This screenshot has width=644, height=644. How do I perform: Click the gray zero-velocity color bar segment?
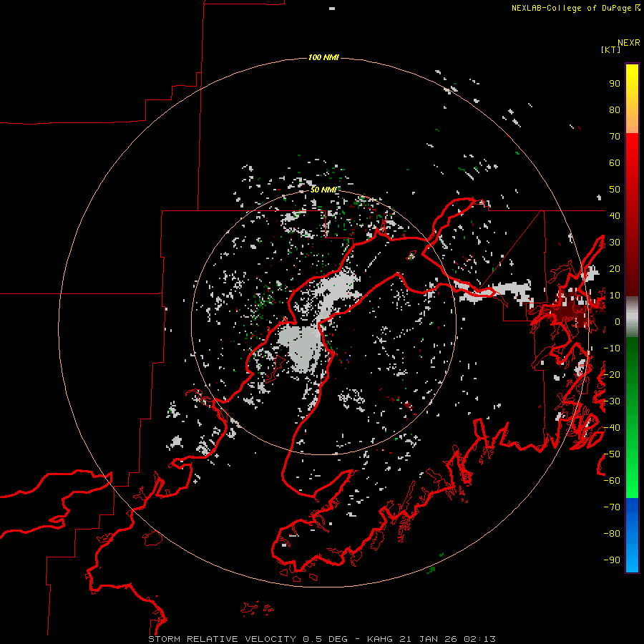tap(632, 317)
